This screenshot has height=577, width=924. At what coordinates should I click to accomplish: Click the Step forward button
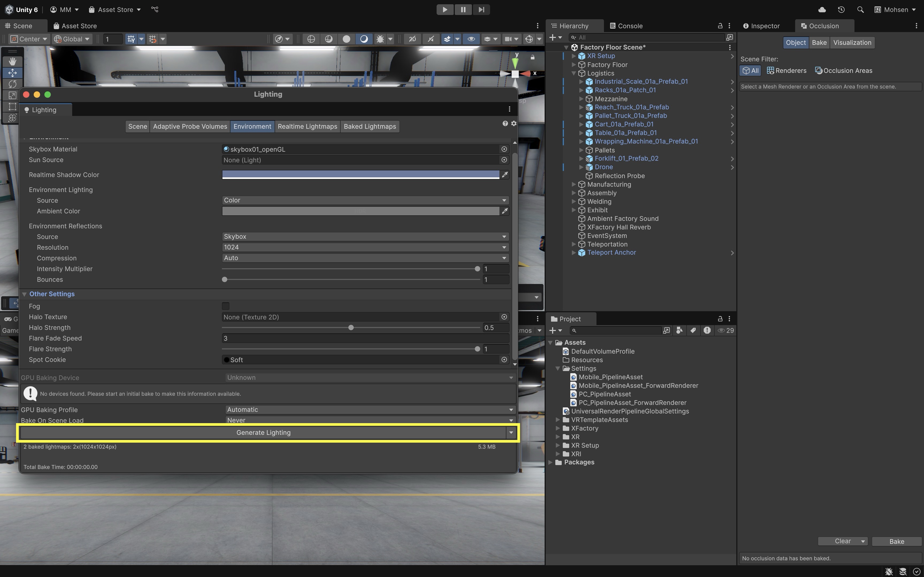point(481,10)
